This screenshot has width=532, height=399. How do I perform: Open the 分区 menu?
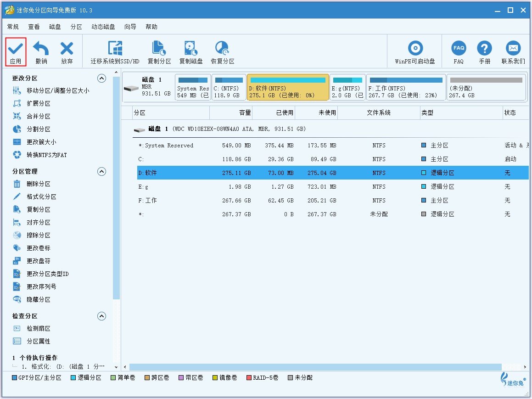point(76,27)
